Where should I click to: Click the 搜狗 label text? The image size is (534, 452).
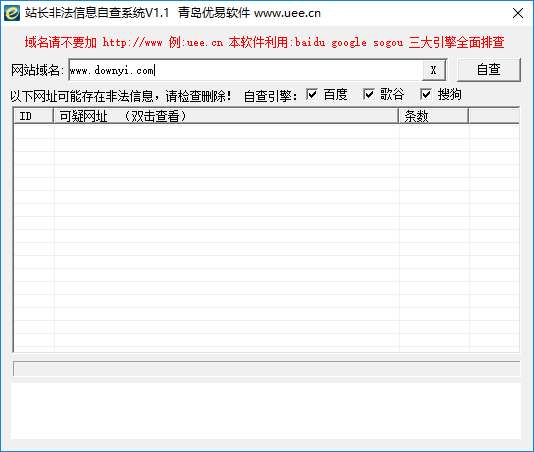[450, 94]
